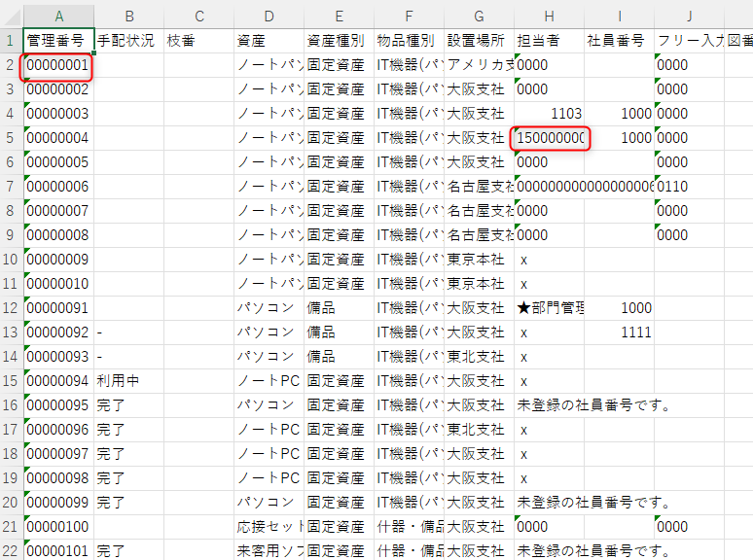Select cell 00000100 in column A
This screenshot has width=753, height=560.
click(x=58, y=527)
